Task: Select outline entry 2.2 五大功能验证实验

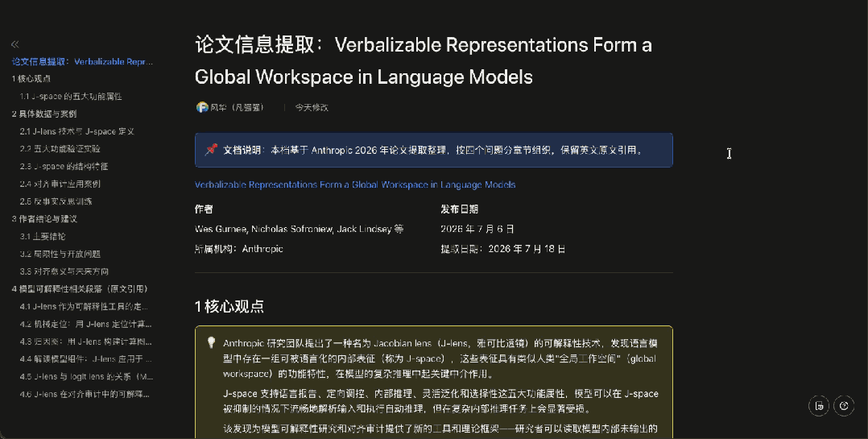Action: click(60, 149)
